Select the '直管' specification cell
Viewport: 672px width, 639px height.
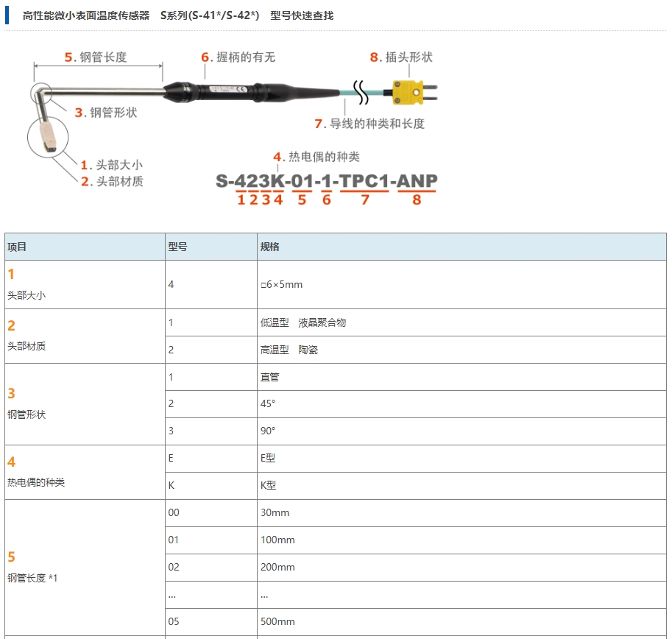pyautogui.click(x=462, y=377)
